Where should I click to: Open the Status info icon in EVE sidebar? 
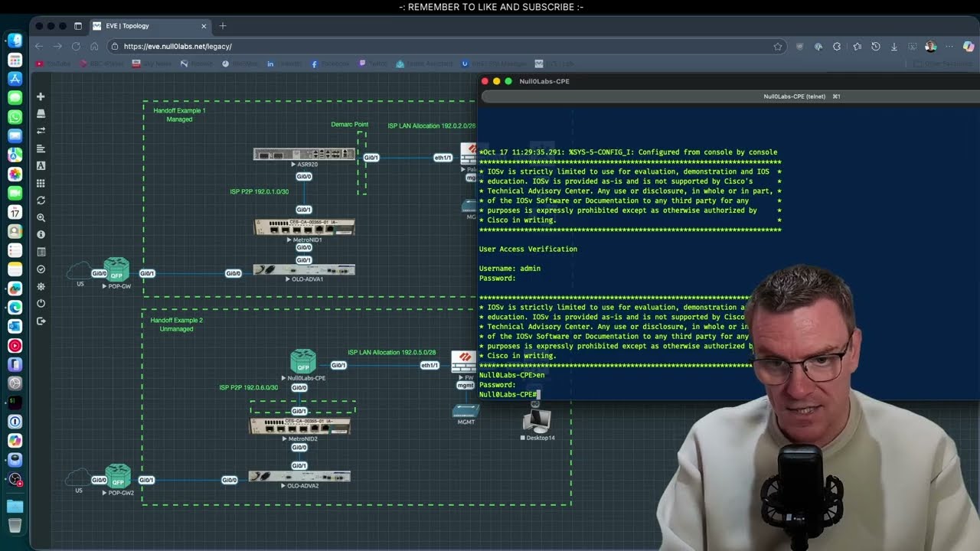[41, 235]
